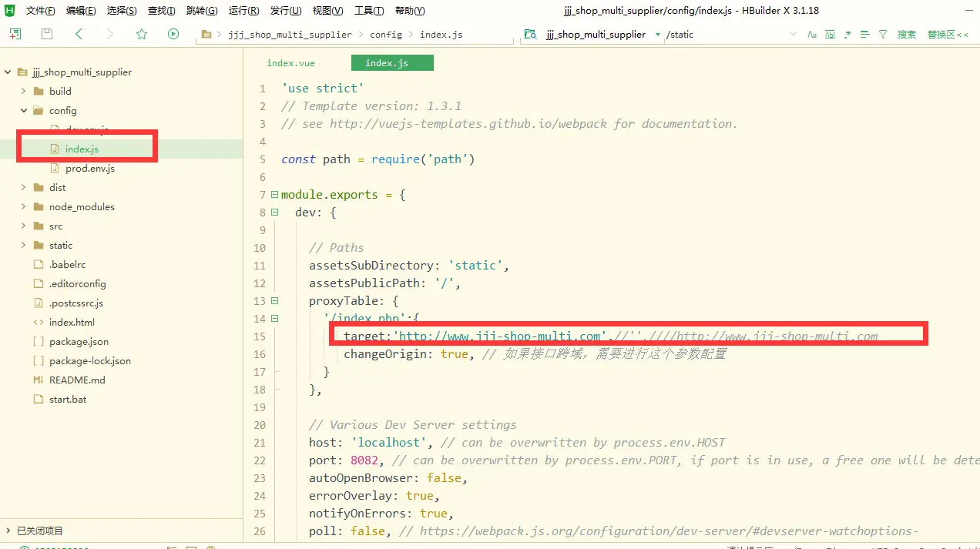This screenshot has width=980, height=549.
Task: Open the .editorconfig file
Action: click(78, 284)
